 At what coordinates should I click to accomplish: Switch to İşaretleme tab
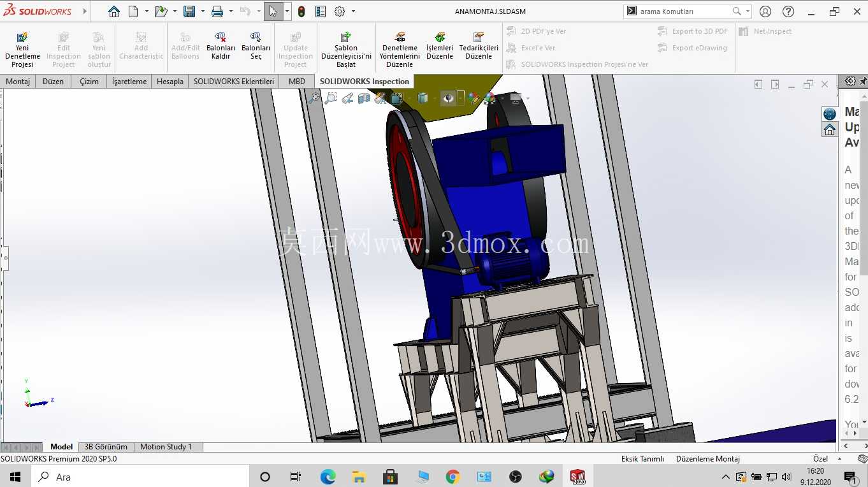click(129, 81)
